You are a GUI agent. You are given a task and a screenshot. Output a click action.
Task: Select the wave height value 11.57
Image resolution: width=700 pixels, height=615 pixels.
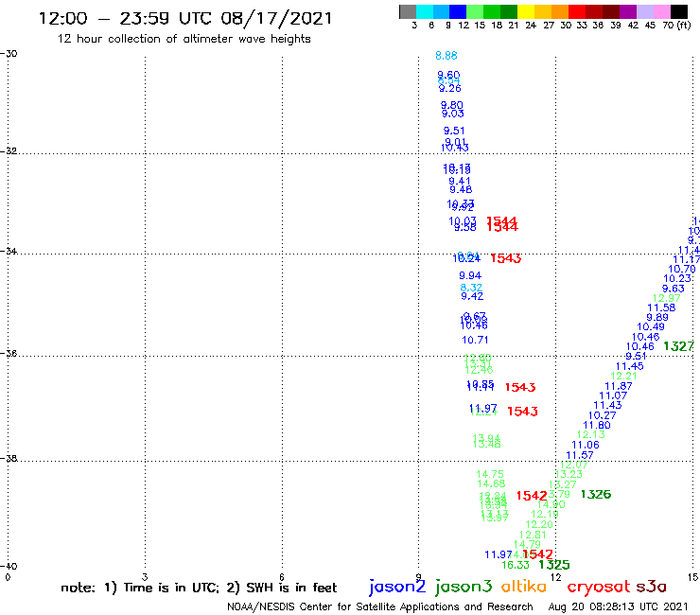coord(580,455)
